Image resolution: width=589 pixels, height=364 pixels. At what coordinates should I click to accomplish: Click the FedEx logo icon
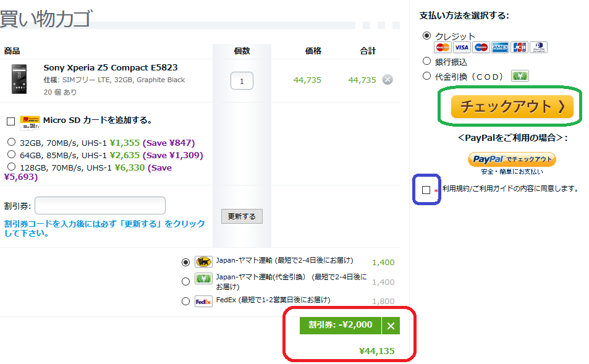(x=203, y=302)
